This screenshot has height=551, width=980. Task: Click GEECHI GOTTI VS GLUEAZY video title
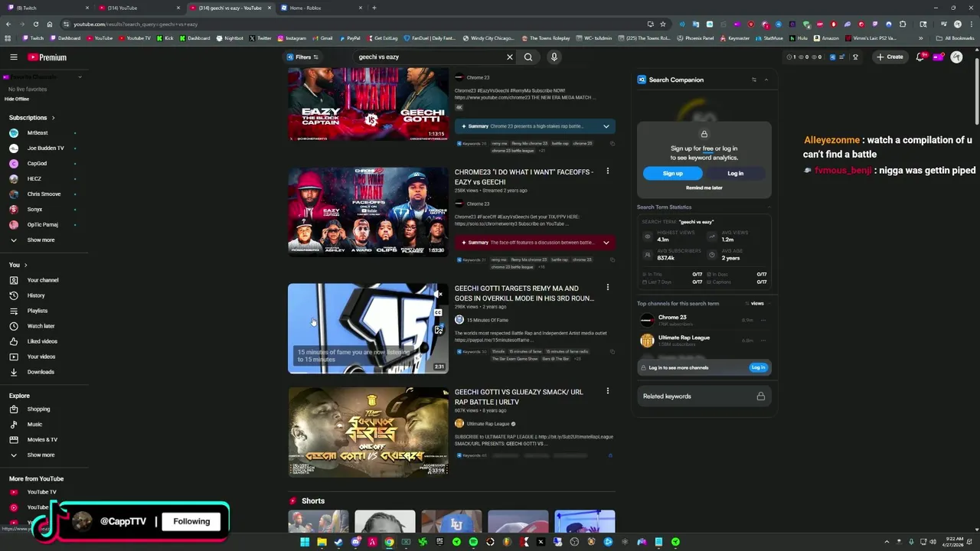518,396
